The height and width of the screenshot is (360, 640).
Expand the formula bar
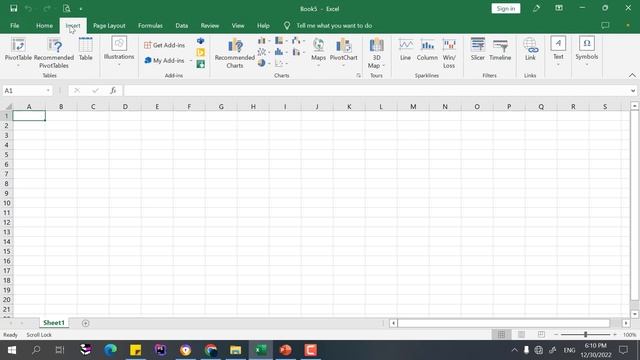[633, 91]
